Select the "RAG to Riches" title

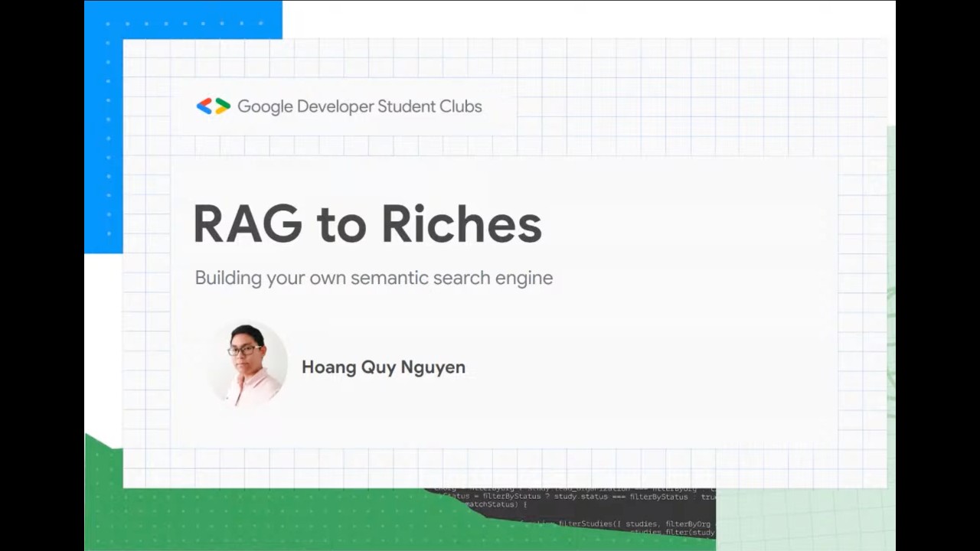367,224
